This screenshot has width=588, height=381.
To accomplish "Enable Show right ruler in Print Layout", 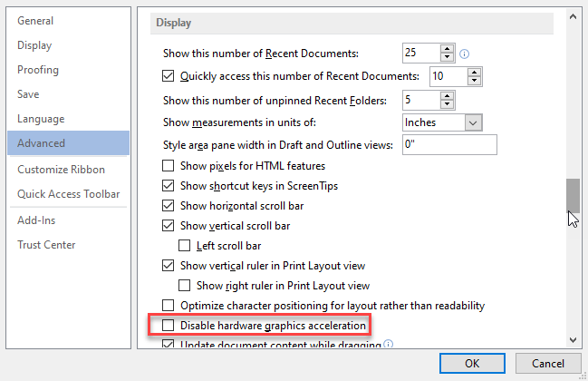I will pos(184,285).
